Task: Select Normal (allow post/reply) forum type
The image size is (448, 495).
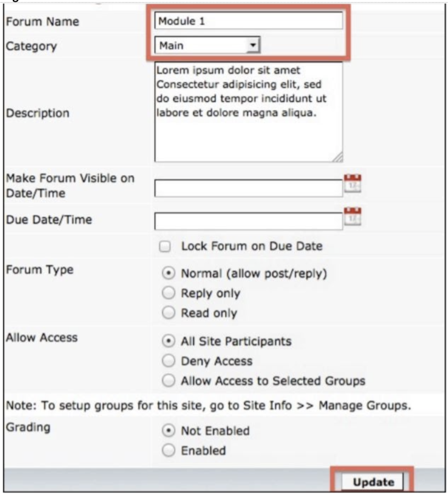Action: pos(168,273)
